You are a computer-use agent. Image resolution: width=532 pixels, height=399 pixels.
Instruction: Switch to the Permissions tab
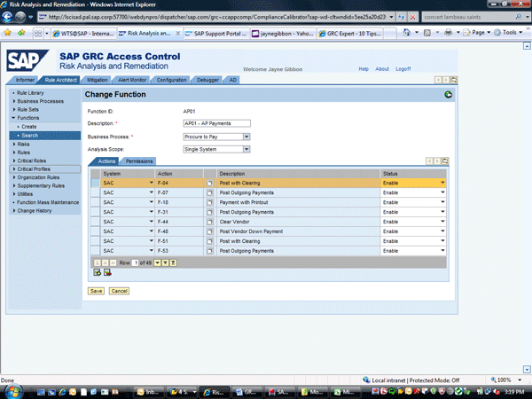click(x=138, y=161)
